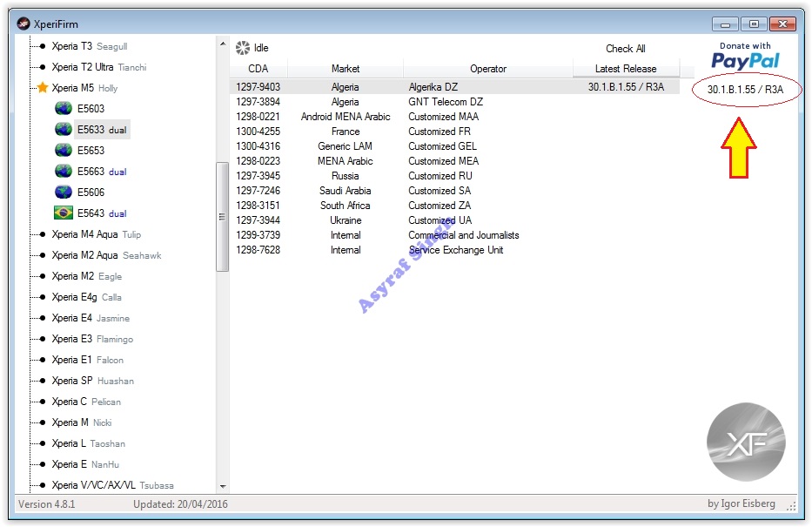This screenshot has width=812, height=527.
Task: Click Updated: 20/04/2016 status text
Action: click(180, 503)
